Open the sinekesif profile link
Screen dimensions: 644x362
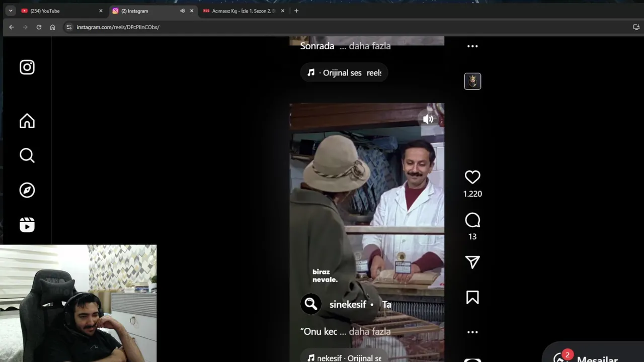[x=348, y=305]
